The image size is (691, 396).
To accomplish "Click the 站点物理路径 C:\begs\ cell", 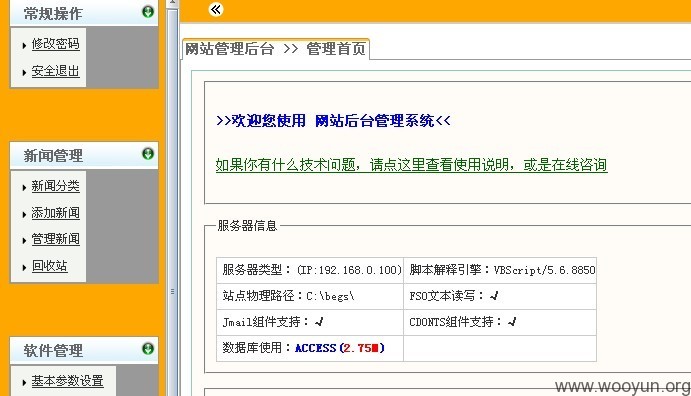I will click(x=310, y=296).
